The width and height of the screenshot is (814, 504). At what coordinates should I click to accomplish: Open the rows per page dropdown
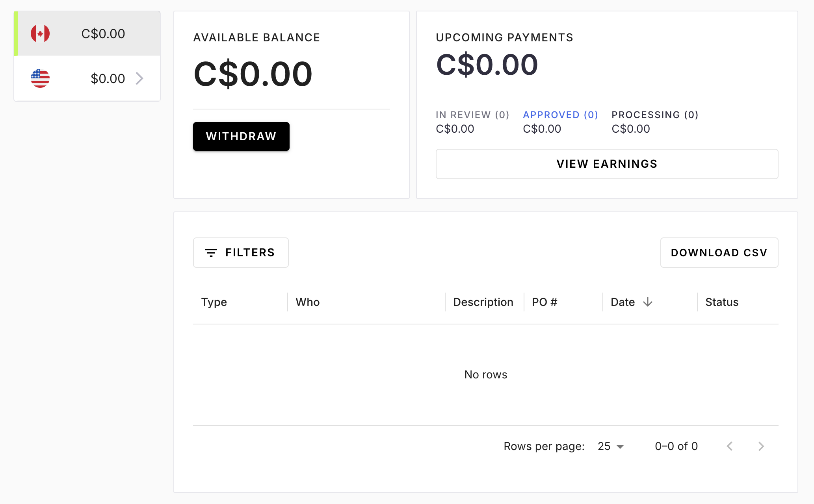[611, 446]
